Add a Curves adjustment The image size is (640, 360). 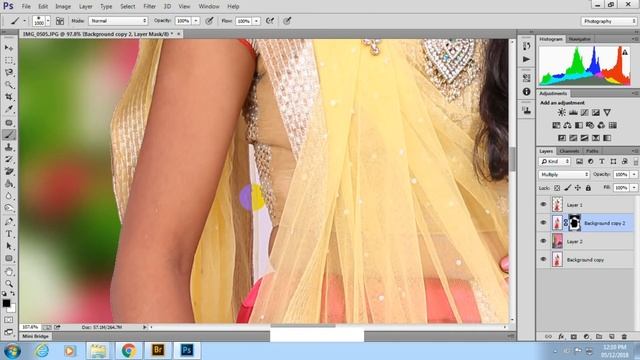[584, 112]
